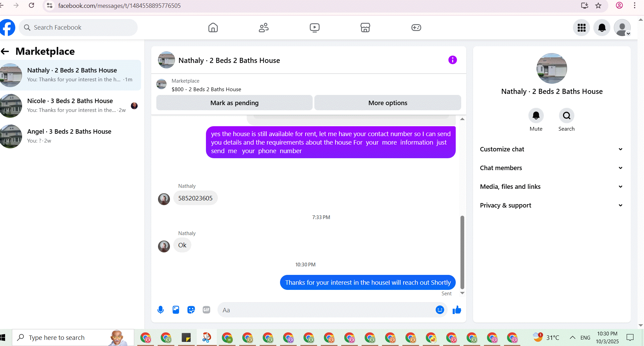
Task: Open the taskbar clock and date
Action: 607,337
